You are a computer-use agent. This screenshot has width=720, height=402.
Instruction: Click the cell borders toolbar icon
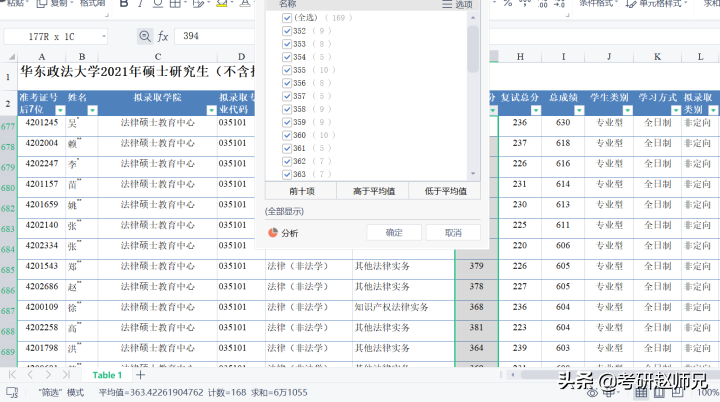[175, 4]
